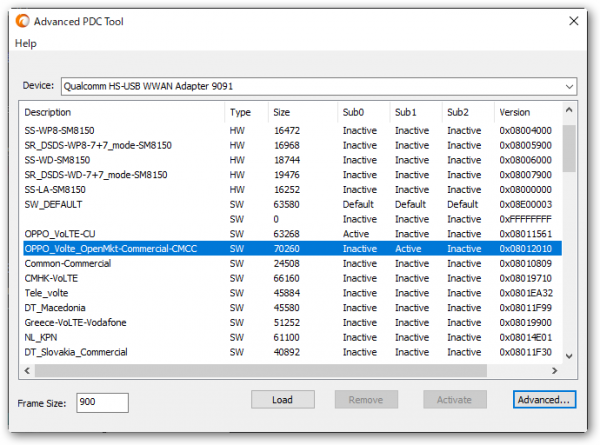
Task: Click version 0x08014E01 in NL_KPN row
Action: [525, 337]
